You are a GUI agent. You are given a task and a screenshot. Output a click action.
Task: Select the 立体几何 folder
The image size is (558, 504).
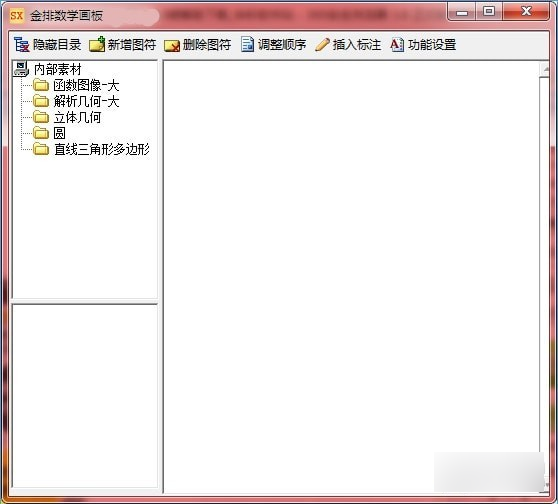click(x=77, y=117)
